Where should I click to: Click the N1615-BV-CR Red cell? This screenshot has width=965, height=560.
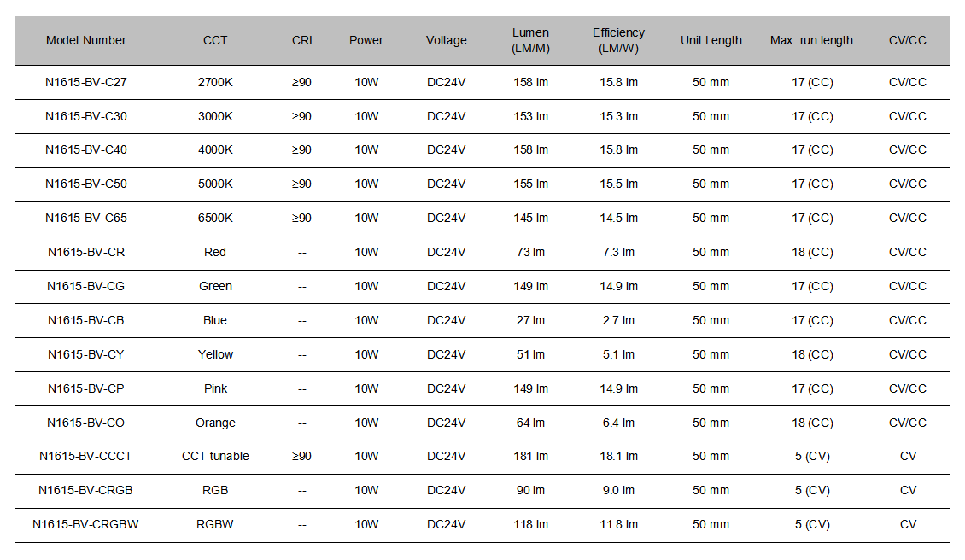pos(215,253)
